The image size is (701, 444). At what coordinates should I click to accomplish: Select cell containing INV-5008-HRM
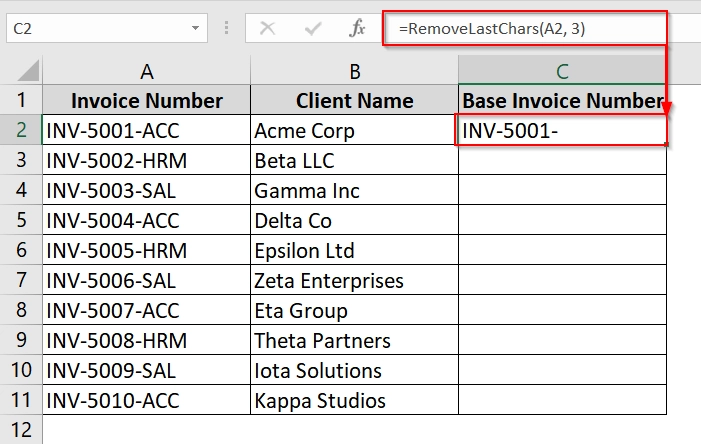coord(147,339)
